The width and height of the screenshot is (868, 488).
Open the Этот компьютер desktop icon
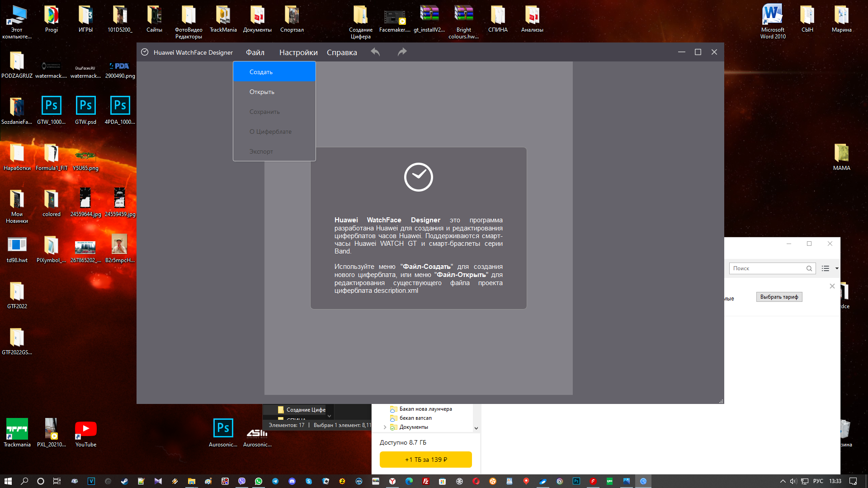click(x=17, y=22)
